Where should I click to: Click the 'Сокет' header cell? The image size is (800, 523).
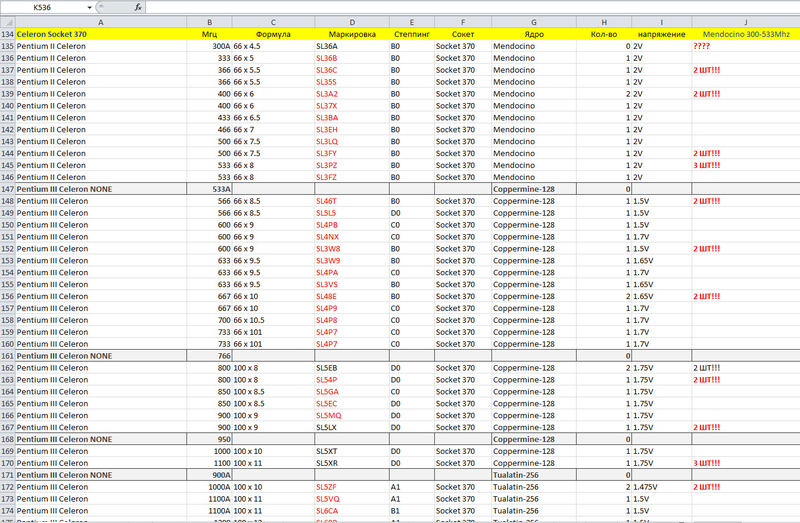463,34
